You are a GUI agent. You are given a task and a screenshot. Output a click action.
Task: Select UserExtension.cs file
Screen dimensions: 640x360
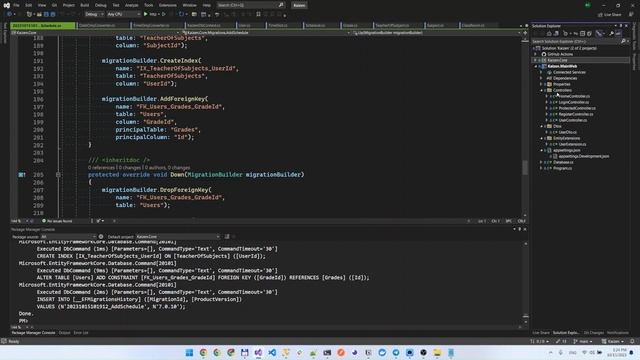[x=572, y=144]
